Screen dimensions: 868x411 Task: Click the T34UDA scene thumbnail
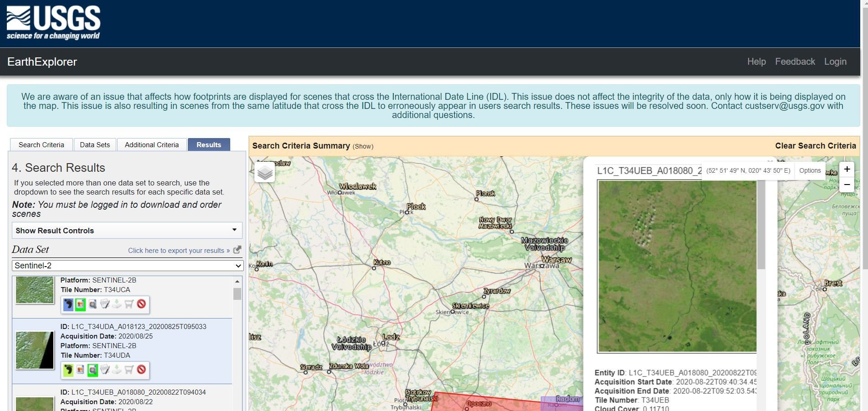35,350
